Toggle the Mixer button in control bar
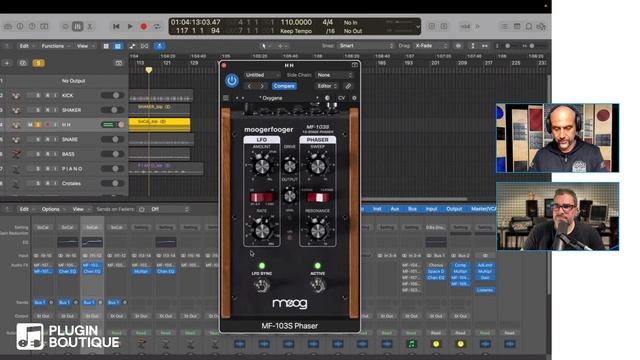Screen dimensions: 640x360 77,27
